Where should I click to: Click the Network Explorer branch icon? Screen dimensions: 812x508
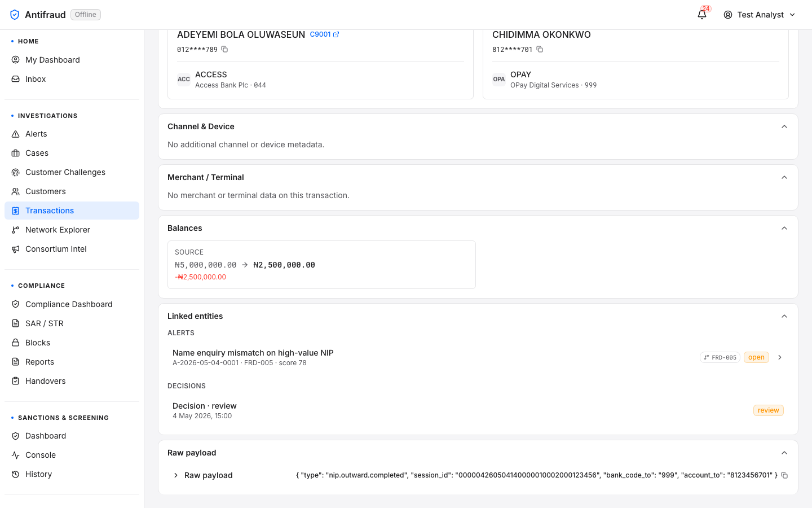(16, 230)
